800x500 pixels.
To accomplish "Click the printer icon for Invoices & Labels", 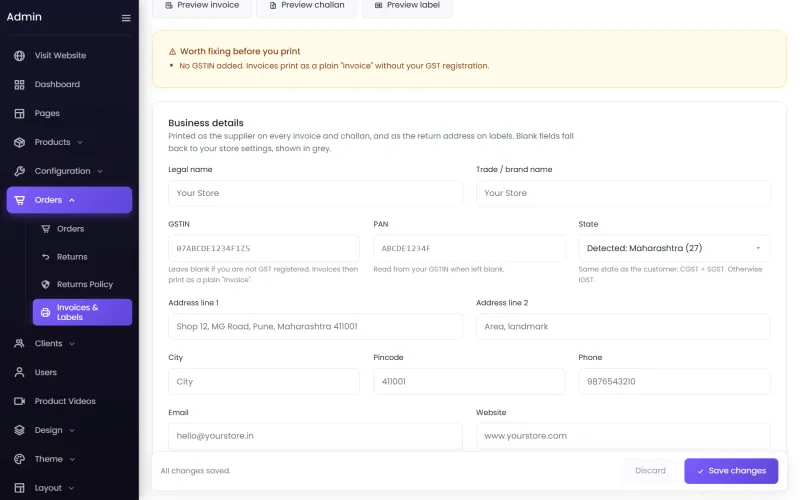I will (45, 312).
